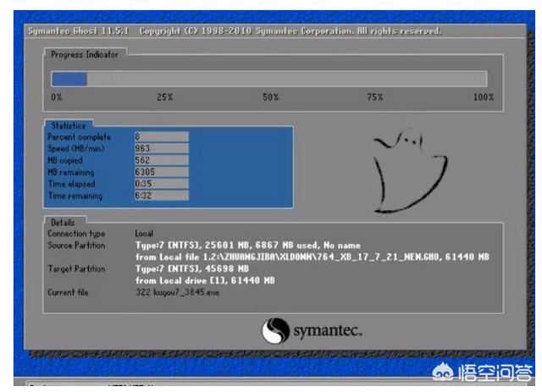Click the 50% progress marker label
Screen dimensions: 542x392
270,97
